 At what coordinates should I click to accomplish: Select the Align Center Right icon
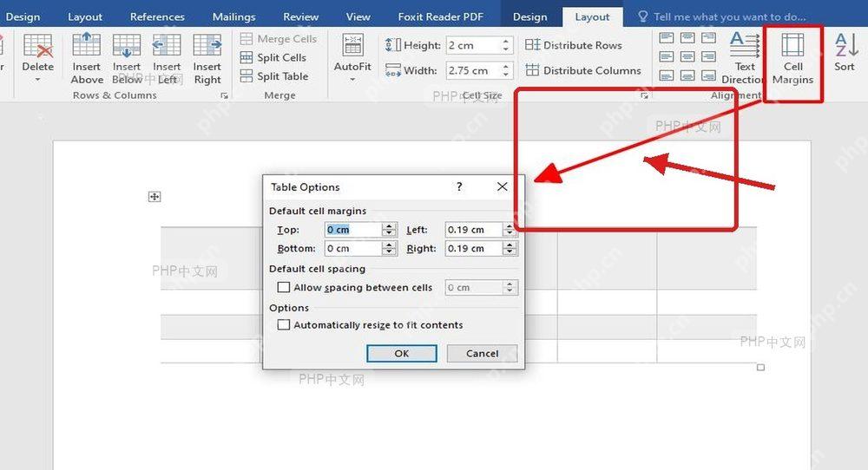[x=708, y=56]
